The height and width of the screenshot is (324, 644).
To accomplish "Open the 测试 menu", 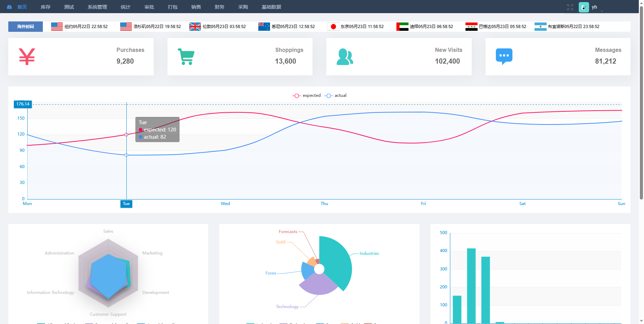I will coord(69,7).
